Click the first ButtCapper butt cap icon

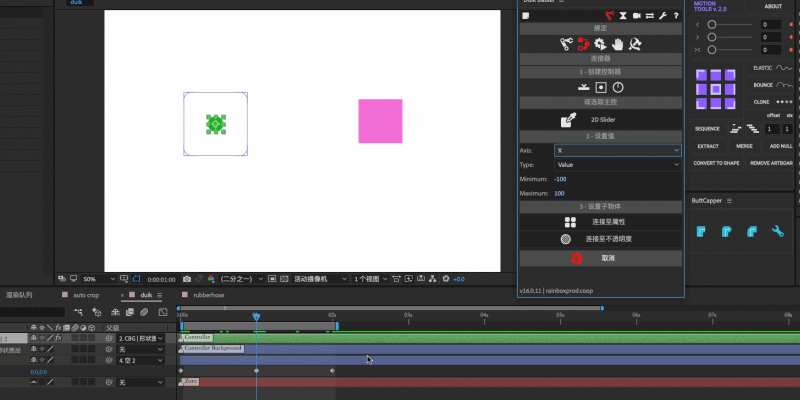(x=702, y=232)
